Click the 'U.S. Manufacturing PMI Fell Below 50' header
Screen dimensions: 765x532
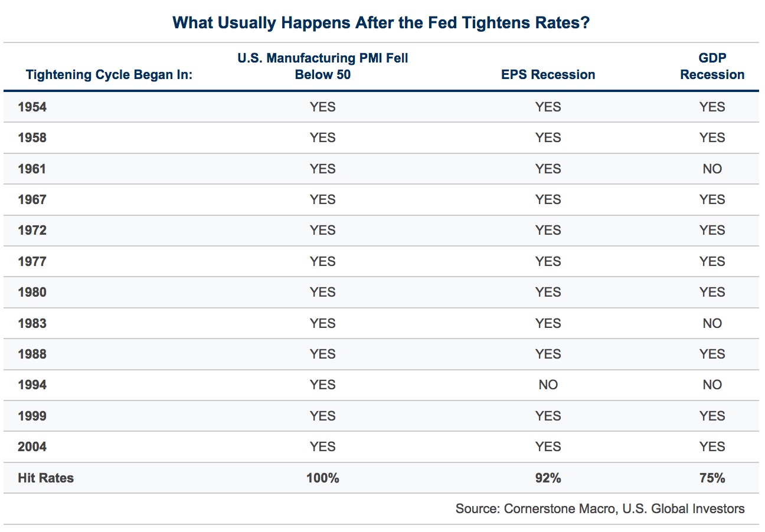coord(322,66)
